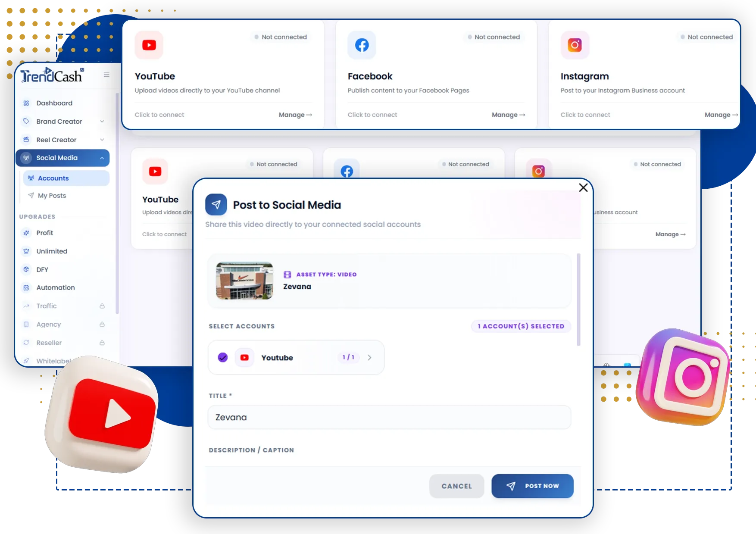The width and height of the screenshot is (756, 534).
Task: Click the sidebar vertical scrollbar
Action: pyautogui.click(x=117, y=203)
